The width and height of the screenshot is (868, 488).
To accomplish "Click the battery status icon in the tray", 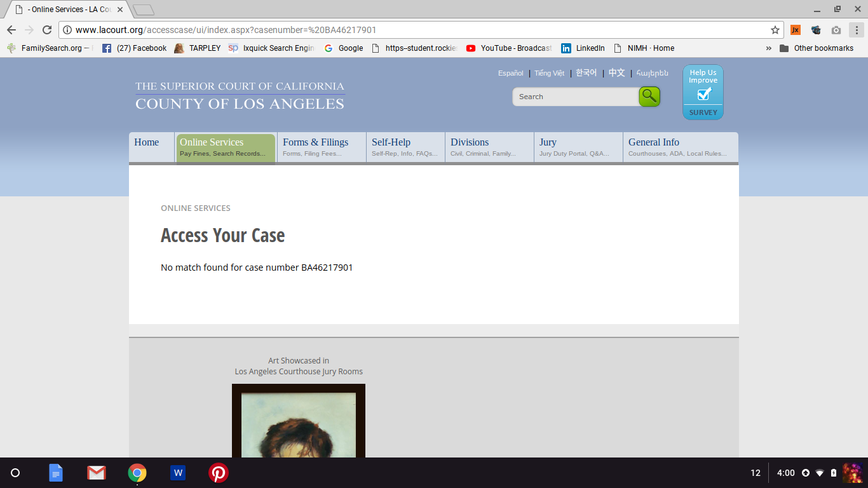I will (834, 473).
